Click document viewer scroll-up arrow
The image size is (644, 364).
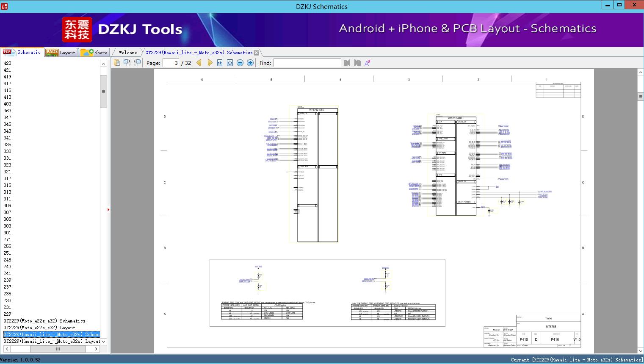coord(641,72)
